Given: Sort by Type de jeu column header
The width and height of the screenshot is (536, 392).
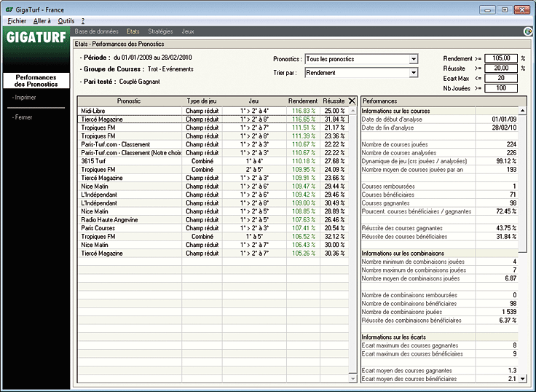Looking at the screenshot, I should [202, 101].
